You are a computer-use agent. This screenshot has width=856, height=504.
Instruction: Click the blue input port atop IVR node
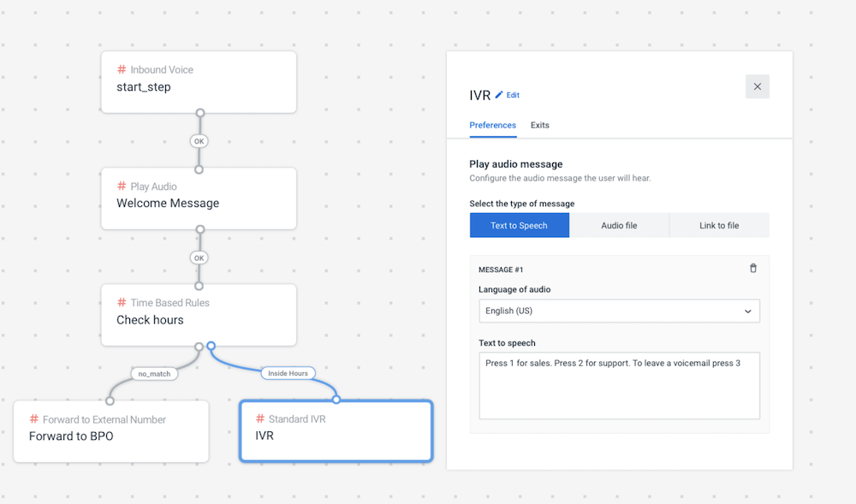pyautogui.click(x=336, y=400)
